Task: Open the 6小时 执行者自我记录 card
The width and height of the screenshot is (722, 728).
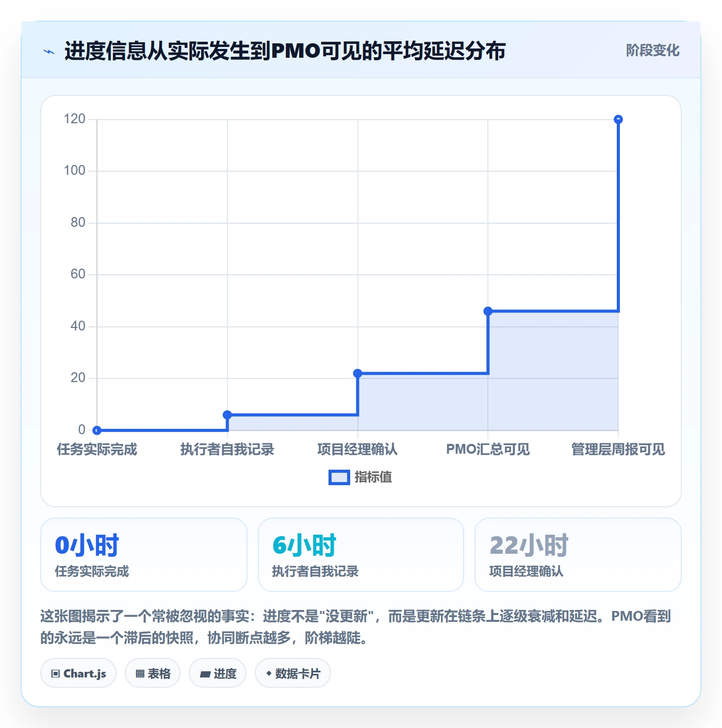Action: [x=361, y=555]
